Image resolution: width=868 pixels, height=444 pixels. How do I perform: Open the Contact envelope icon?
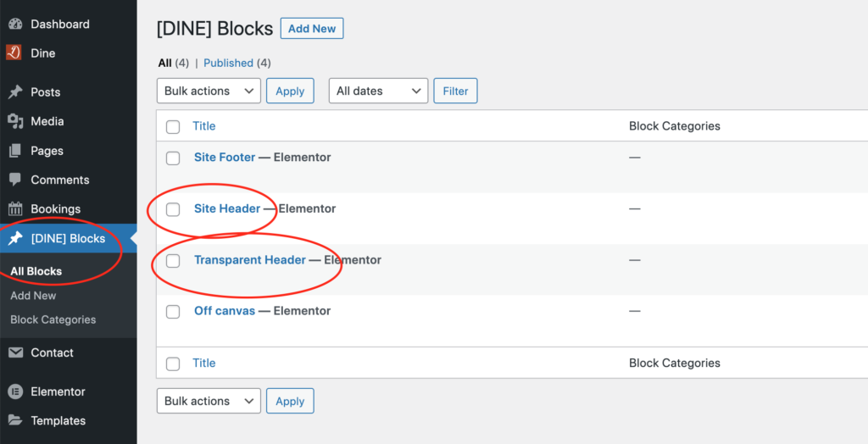(x=15, y=352)
